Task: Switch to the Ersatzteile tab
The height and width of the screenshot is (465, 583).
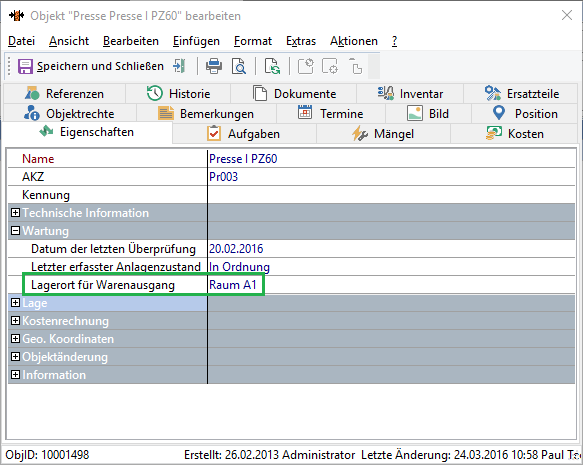Action: tap(521, 93)
